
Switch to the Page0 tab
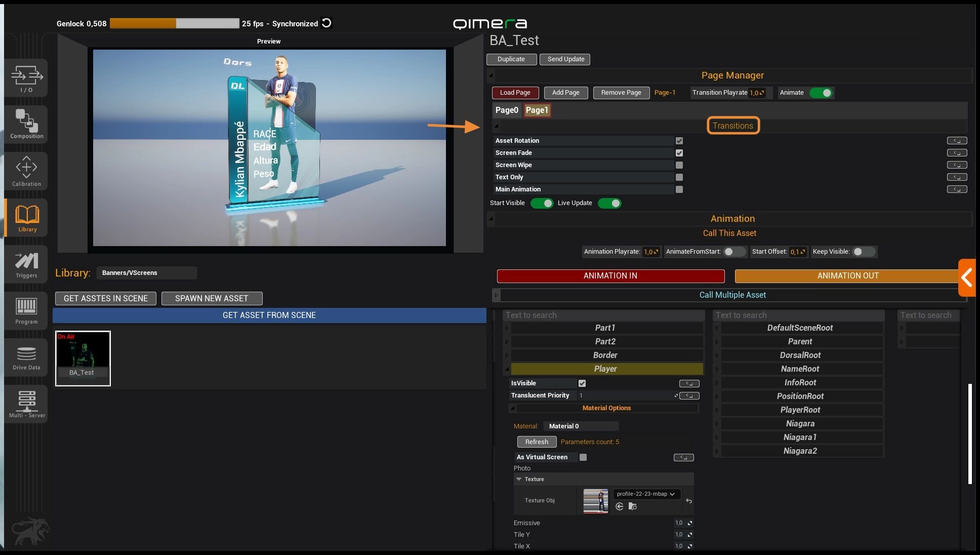point(507,110)
